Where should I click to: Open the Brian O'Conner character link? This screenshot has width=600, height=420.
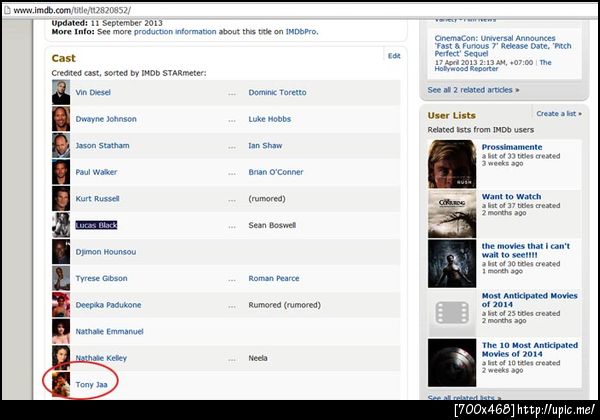(x=276, y=172)
